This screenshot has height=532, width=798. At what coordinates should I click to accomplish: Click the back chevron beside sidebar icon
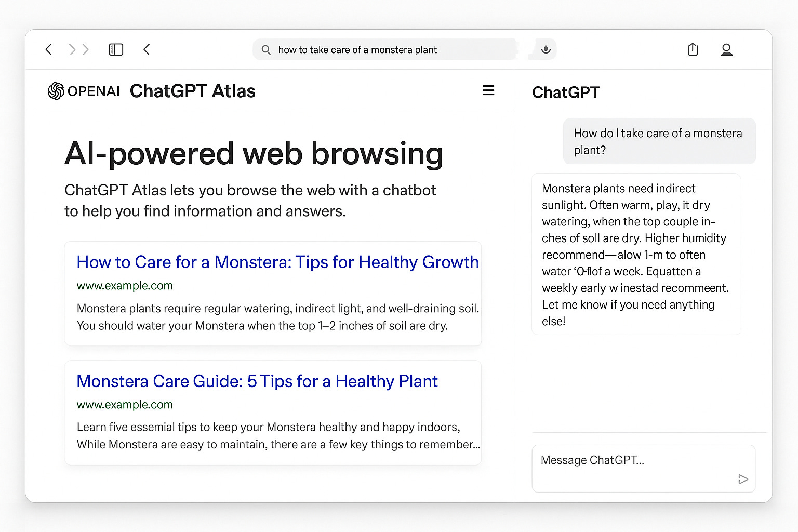pos(147,49)
